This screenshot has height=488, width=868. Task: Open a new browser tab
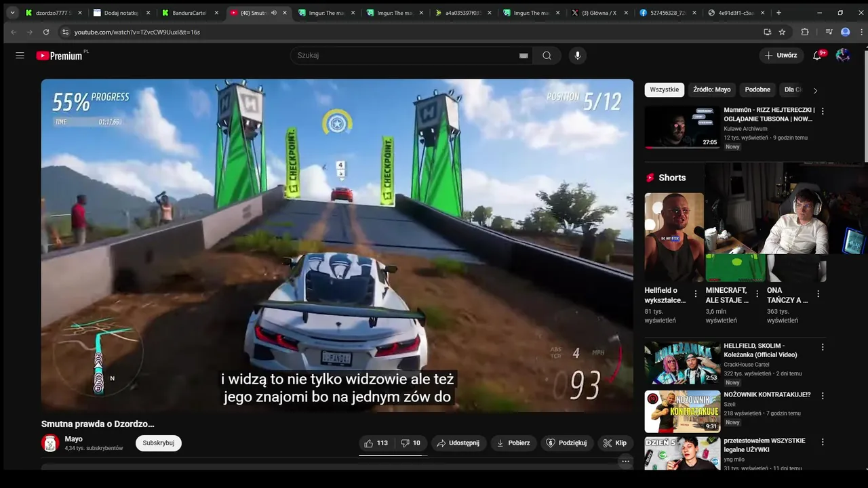click(778, 13)
